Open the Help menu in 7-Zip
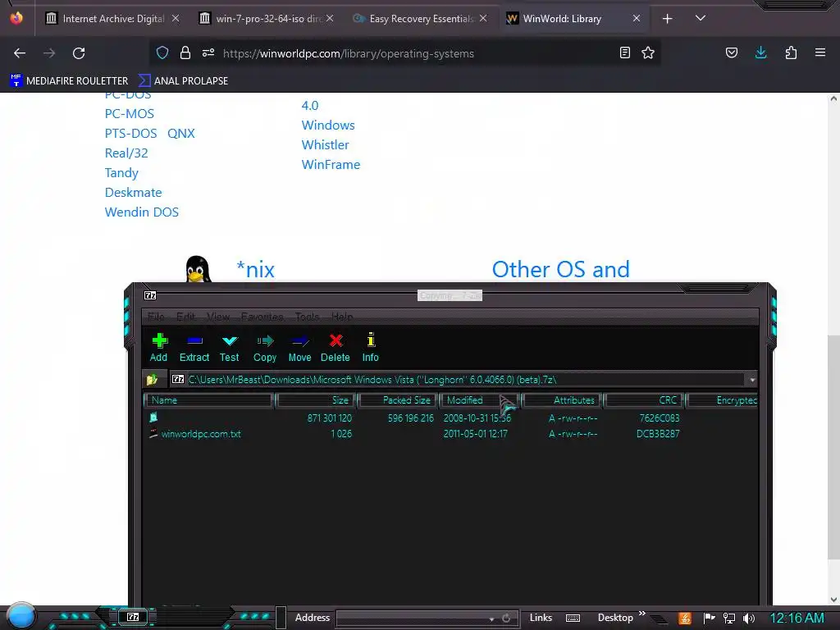The height and width of the screenshot is (630, 840). [x=342, y=317]
